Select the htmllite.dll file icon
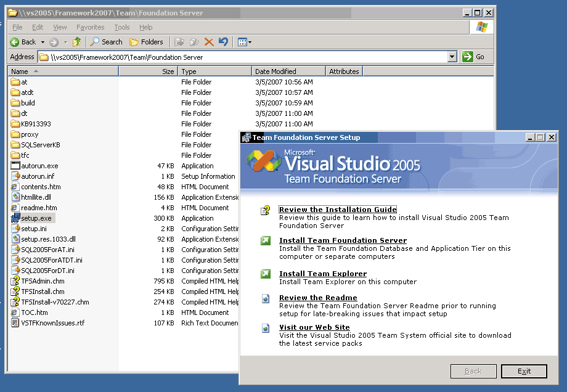 coord(15,197)
